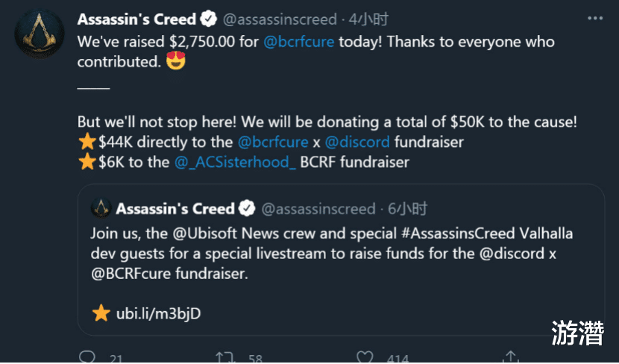Viewport: 619px width, 364px height.
Task: Open the @_ACSisterhood_ profile link
Action: point(236,161)
